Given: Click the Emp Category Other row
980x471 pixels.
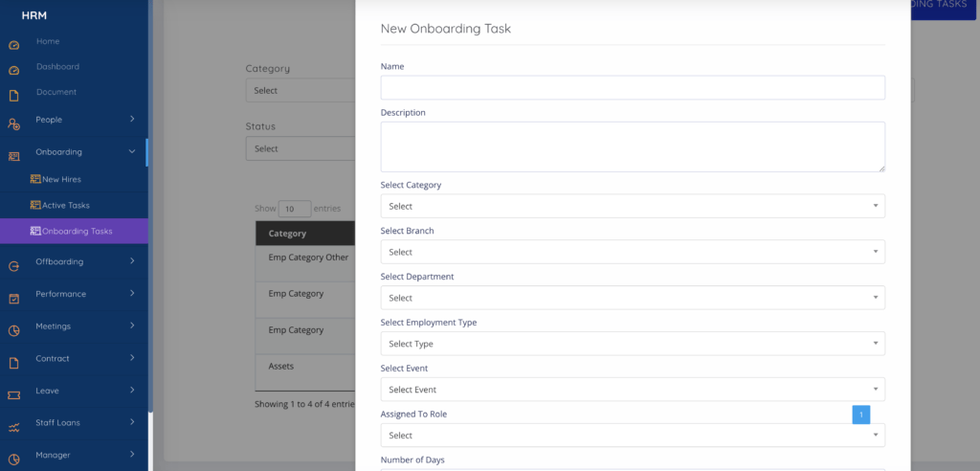Looking at the screenshot, I should pyautogui.click(x=305, y=263).
